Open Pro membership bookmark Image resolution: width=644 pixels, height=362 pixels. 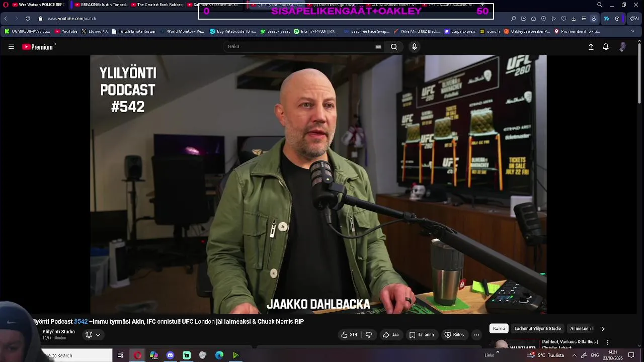[x=577, y=31]
